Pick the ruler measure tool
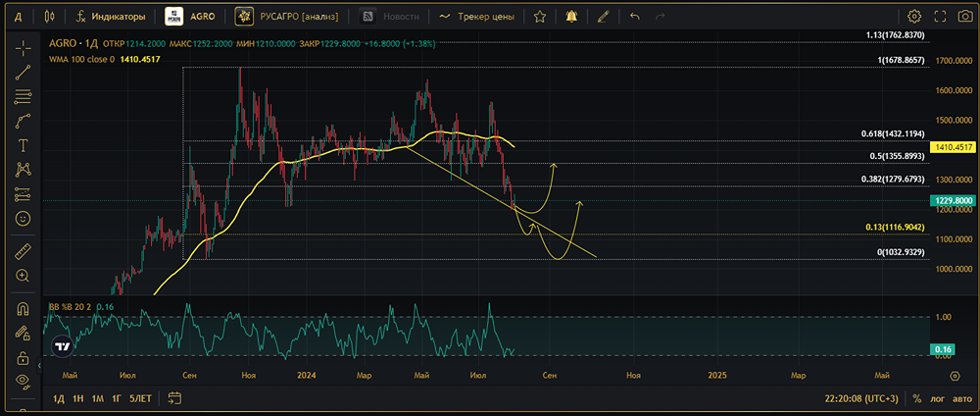The image size is (980, 416). pyautogui.click(x=22, y=252)
